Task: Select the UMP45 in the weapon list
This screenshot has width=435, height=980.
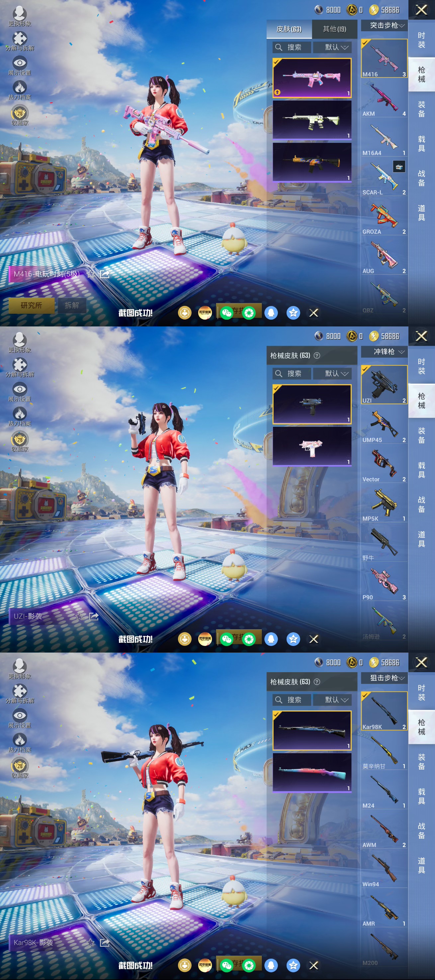Action: point(384,425)
